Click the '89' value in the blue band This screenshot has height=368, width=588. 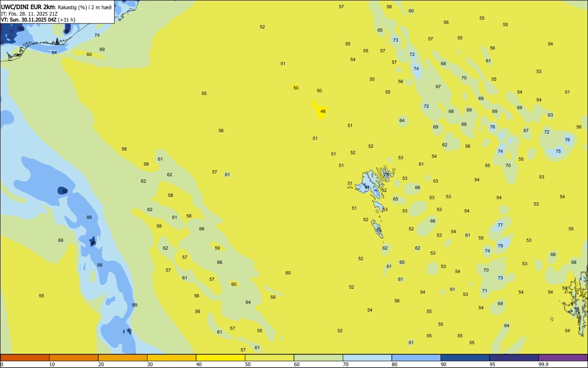pyautogui.click(x=135, y=305)
